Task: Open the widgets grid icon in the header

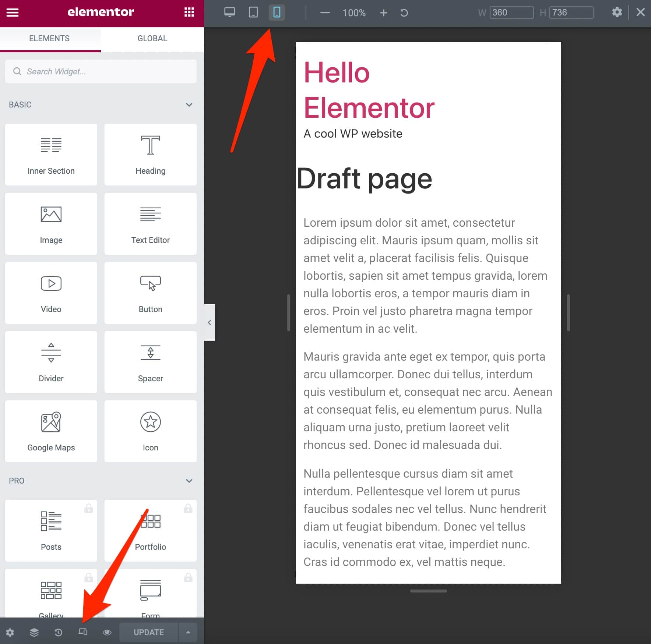Action: click(189, 12)
